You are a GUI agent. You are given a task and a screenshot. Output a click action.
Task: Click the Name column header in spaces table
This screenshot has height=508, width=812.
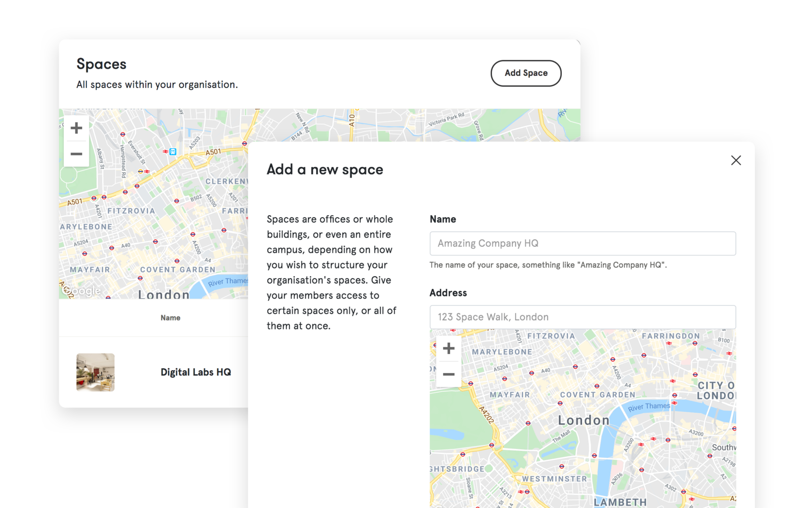point(170,318)
